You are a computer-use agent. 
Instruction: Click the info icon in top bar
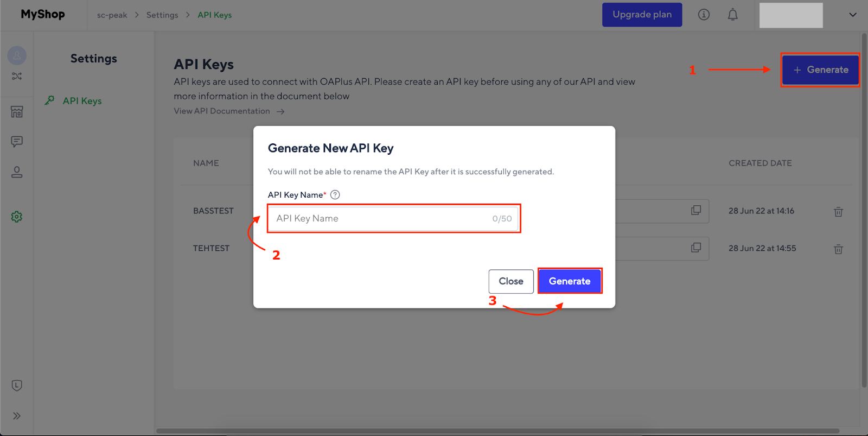[703, 15]
